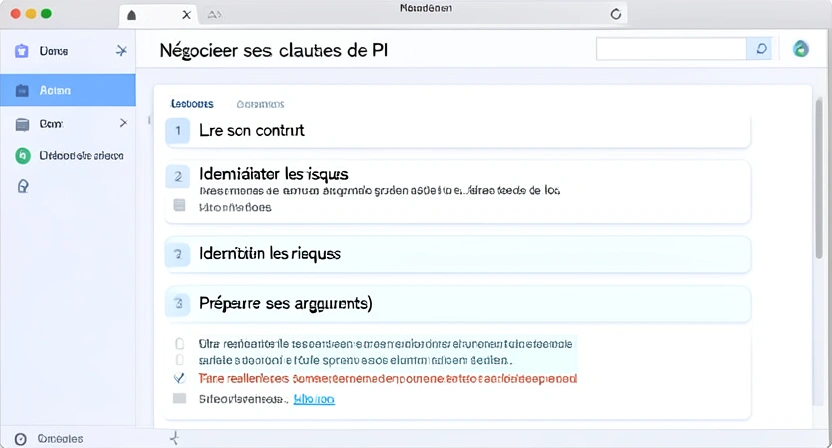Click the red highlighted task text
Screen dimensions: 832x448
(388, 378)
